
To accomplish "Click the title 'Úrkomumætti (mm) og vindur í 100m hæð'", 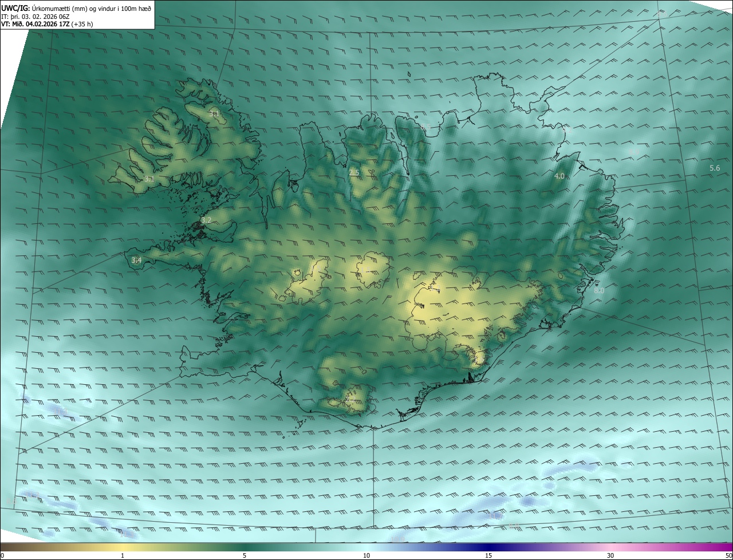I will click(91, 7).
